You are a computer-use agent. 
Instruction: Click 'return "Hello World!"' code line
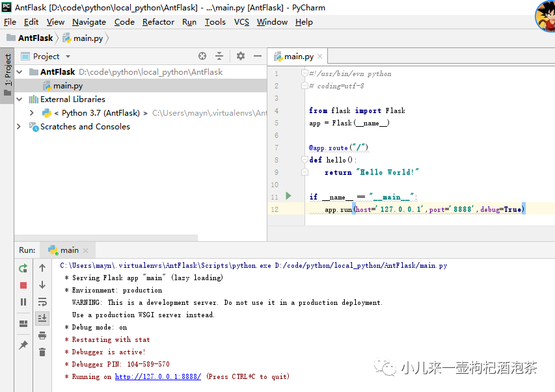(x=372, y=172)
